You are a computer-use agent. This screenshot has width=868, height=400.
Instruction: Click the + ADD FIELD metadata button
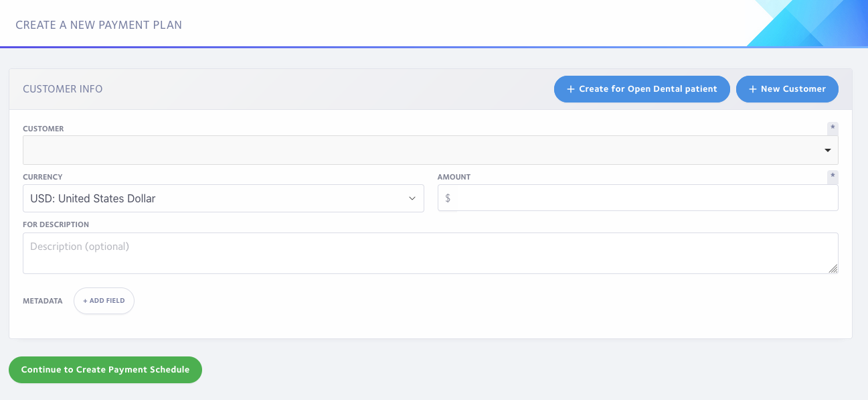[x=104, y=301]
